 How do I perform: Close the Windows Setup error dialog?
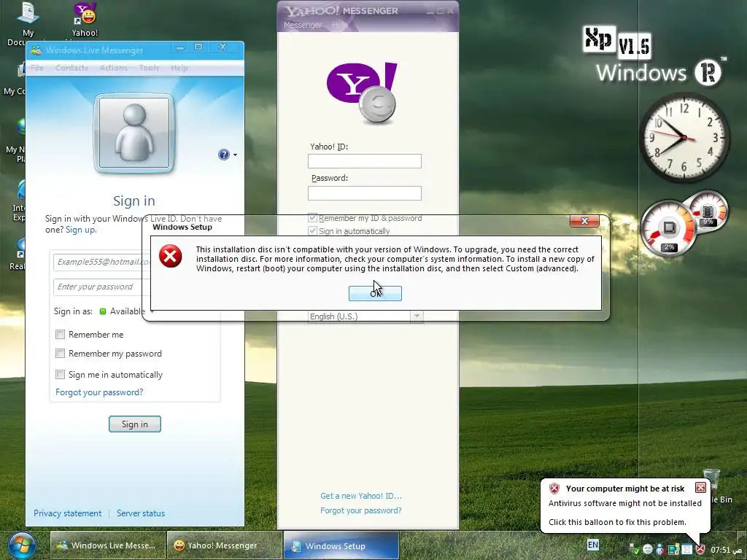(x=584, y=220)
